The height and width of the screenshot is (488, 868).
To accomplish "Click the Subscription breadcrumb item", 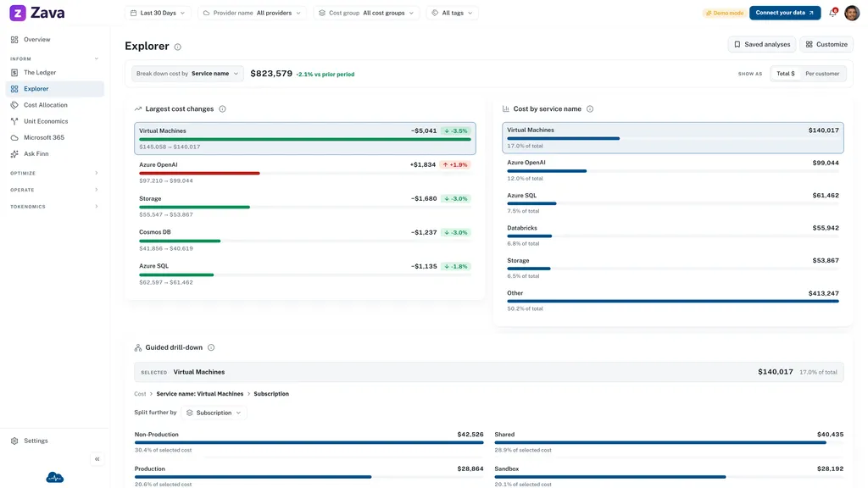I will pyautogui.click(x=271, y=394).
